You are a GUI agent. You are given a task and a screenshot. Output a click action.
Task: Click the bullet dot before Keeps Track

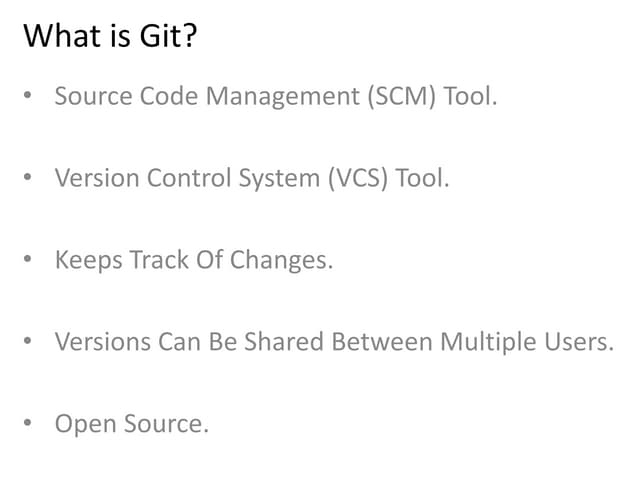(x=29, y=261)
